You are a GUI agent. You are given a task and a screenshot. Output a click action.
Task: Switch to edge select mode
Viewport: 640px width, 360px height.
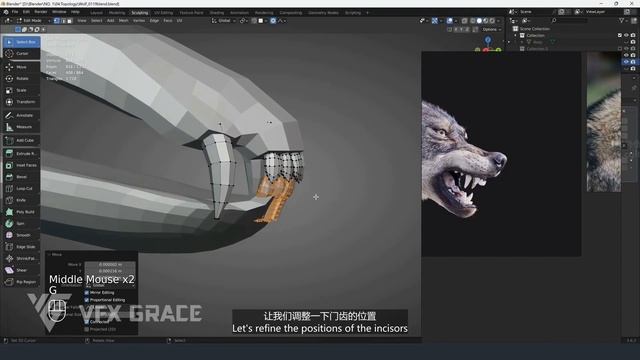pos(63,20)
